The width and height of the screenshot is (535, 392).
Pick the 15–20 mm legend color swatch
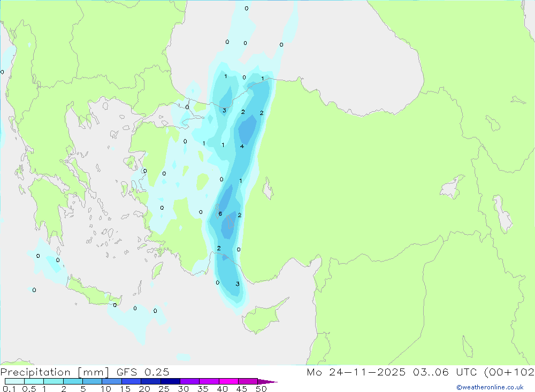132,381
